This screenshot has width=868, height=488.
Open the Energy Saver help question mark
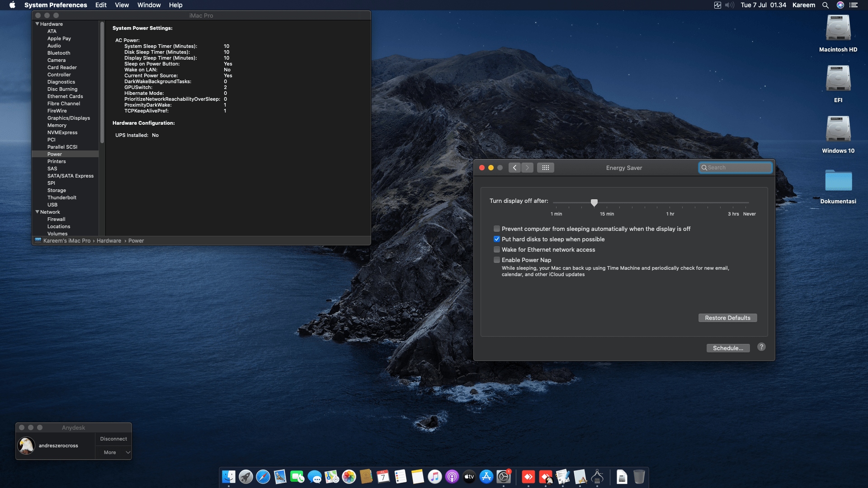point(761,347)
